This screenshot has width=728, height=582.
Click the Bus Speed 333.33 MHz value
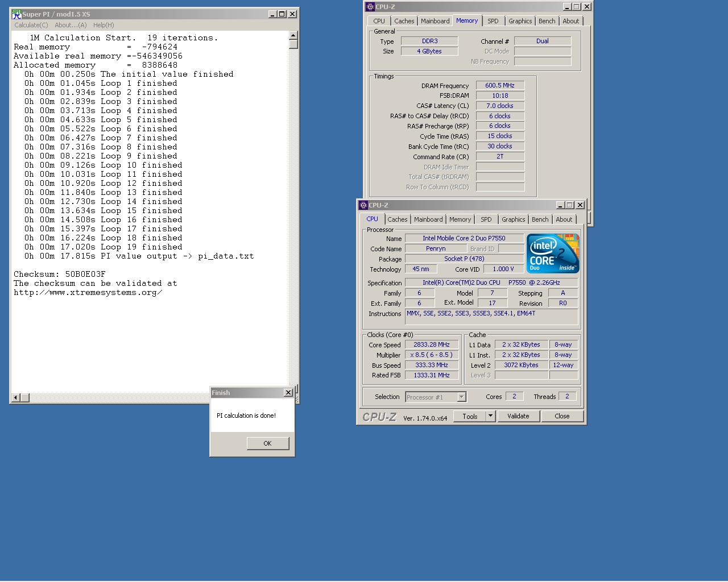coord(432,365)
